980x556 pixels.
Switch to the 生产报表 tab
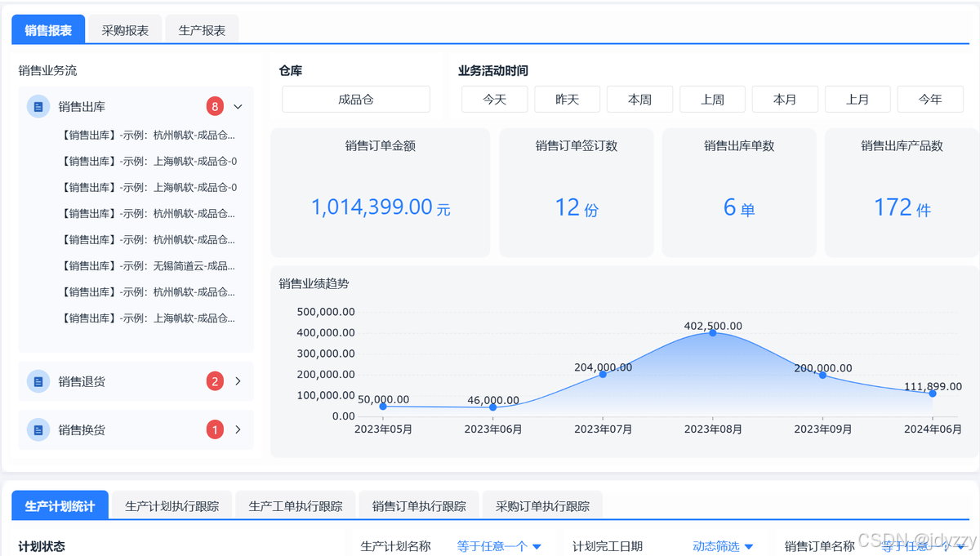tap(202, 30)
